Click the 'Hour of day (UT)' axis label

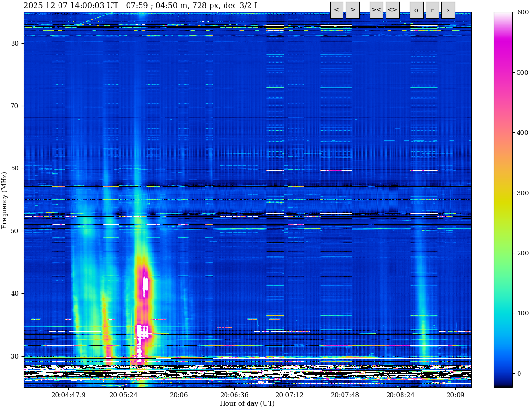pyautogui.click(x=247, y=404)
